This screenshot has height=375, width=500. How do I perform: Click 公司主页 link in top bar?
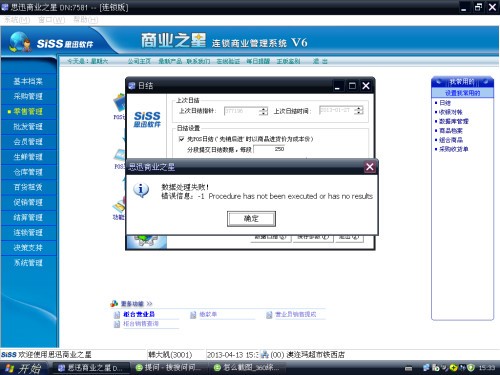point(139,61)
